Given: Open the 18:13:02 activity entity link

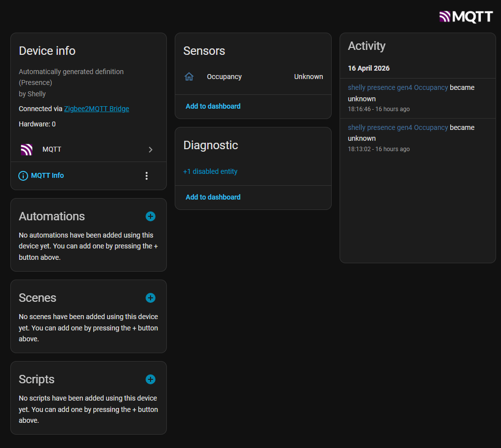Looking at the screenshot, I should (x=397, y=127).
